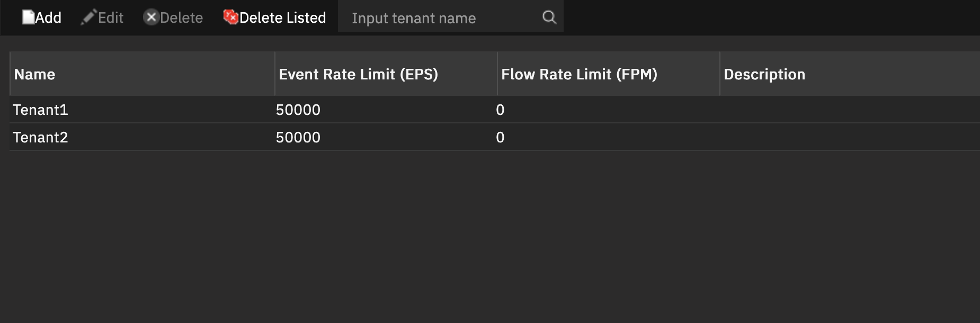Screen dimensions: 980x323
Task: Click the Delete Listed red icon
Action: tap(230, 16)
